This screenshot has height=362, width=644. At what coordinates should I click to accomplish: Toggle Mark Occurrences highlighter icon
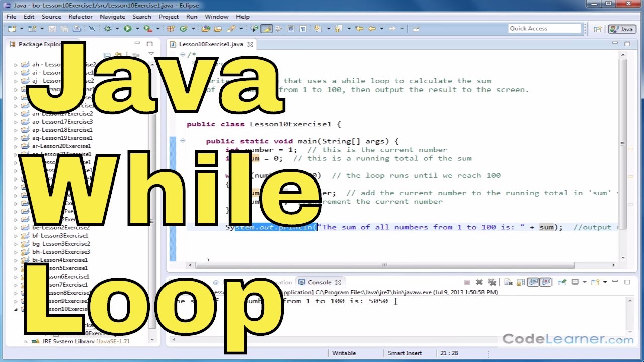tap(266, 29)
